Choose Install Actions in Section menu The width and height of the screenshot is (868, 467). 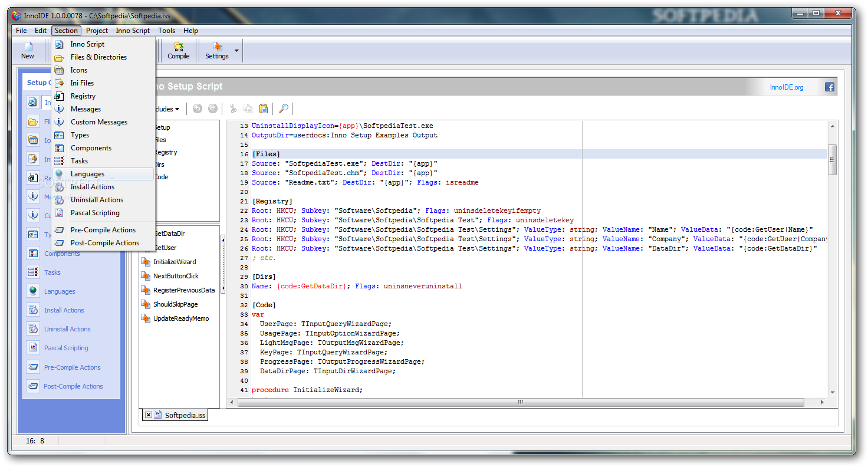pyautogui.click(x=104, y=187)
